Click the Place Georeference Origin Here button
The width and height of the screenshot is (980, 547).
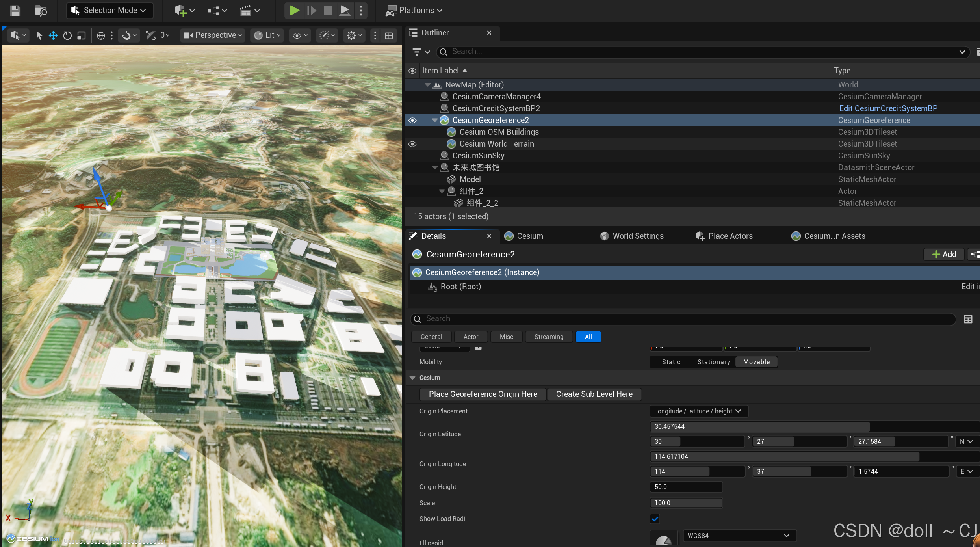click(x=483, y=394)
